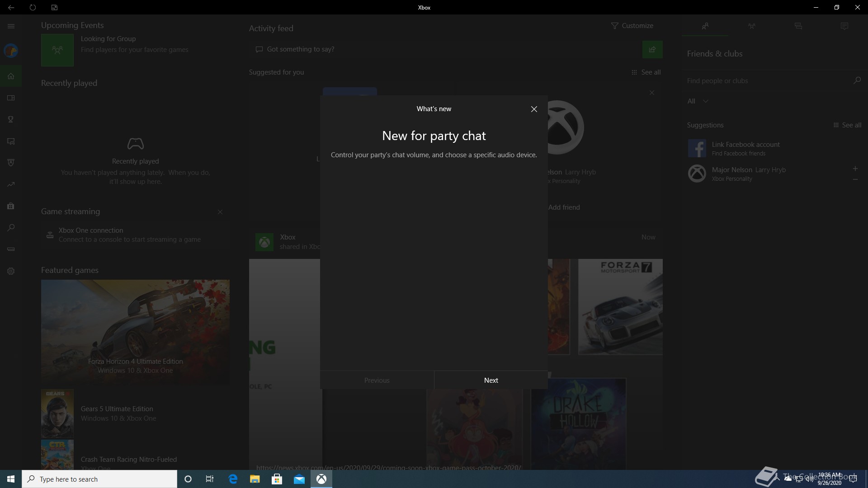This screenshot has width=868, height=488.
Task: Open Settings gear in sidebar
Action: (11, 271)
